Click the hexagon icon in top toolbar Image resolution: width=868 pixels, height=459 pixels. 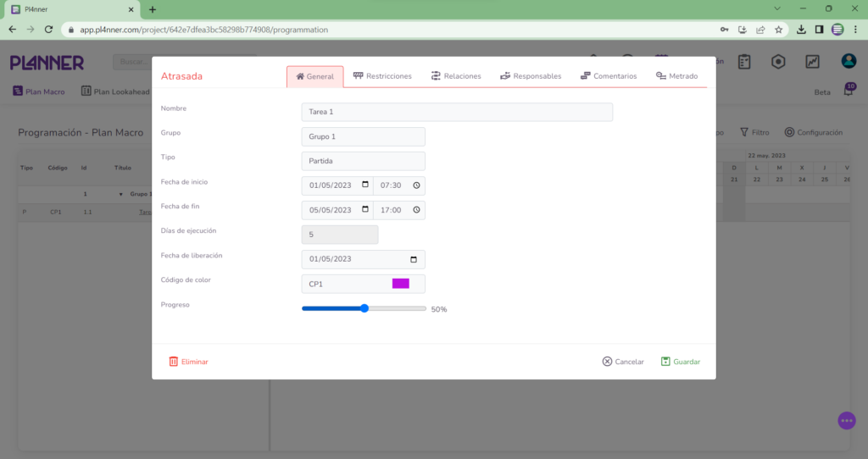(x=778, y=62)
